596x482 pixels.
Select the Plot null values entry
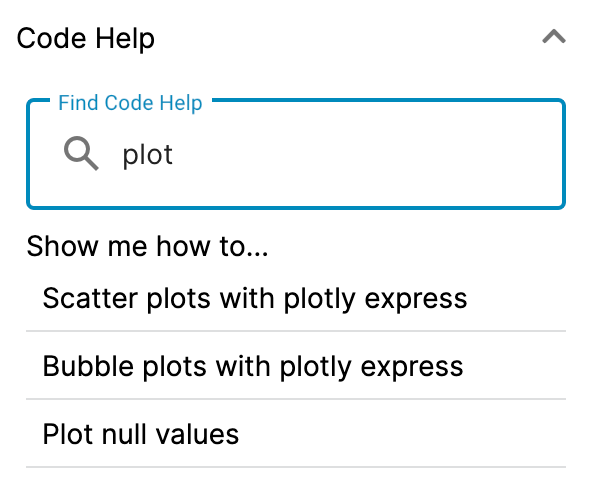(296, 434)
